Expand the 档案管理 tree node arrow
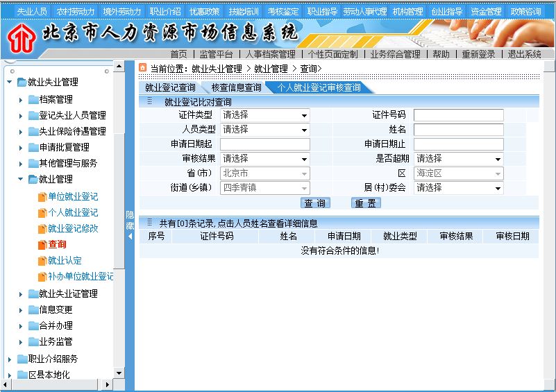 (x=21, y=100)
